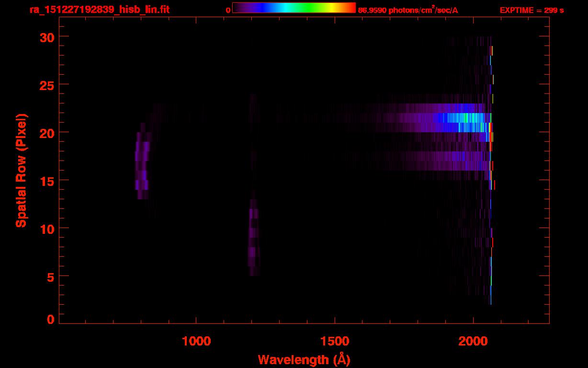588x368 pixels.
Task: Click the purple emission feature near 800 Å
Action: click(143, 161)
